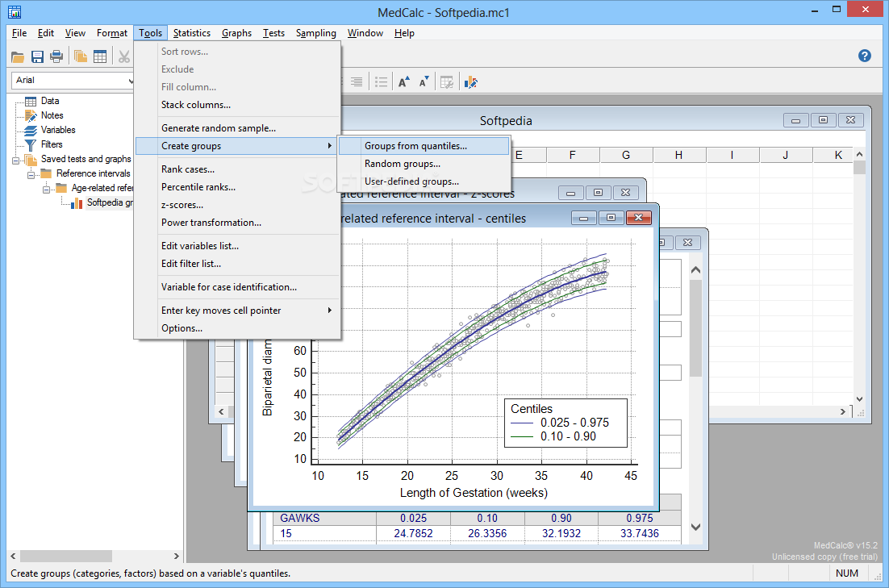The height and width of the screenshot is (588, 889).
Task: Select Stack columns from Tools menu
Action: tap(237, 105)
